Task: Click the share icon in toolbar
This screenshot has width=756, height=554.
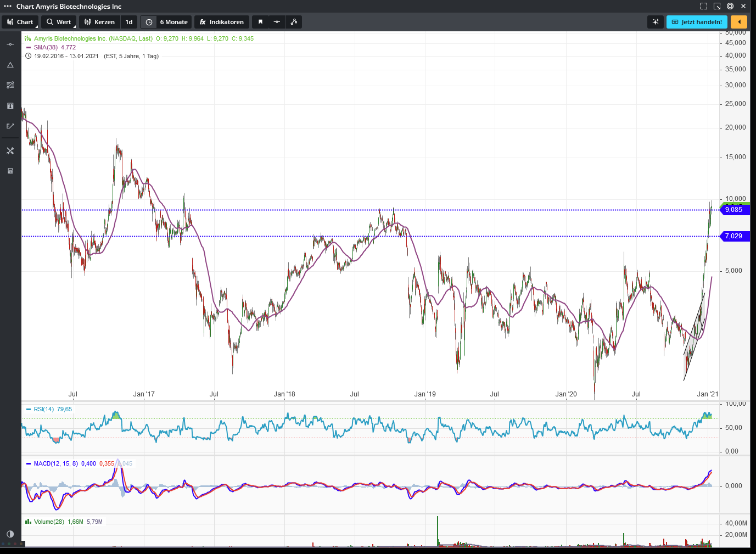Action: point(294,22)
